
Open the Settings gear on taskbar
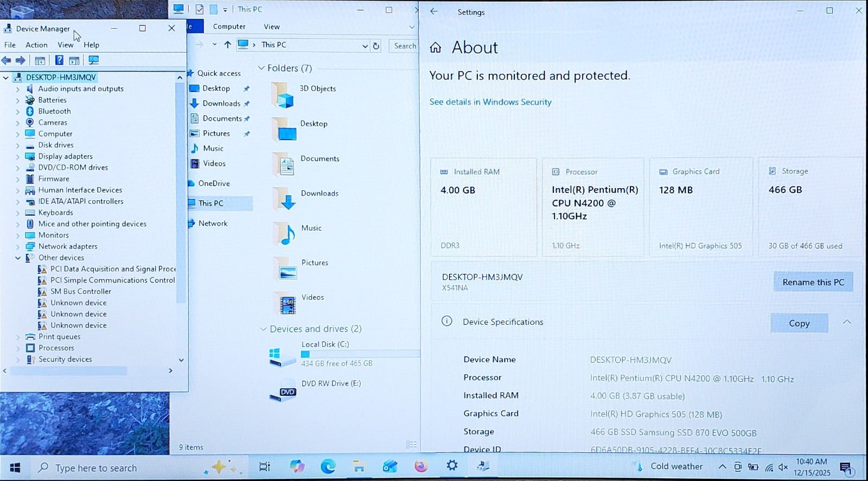point(452,466)
